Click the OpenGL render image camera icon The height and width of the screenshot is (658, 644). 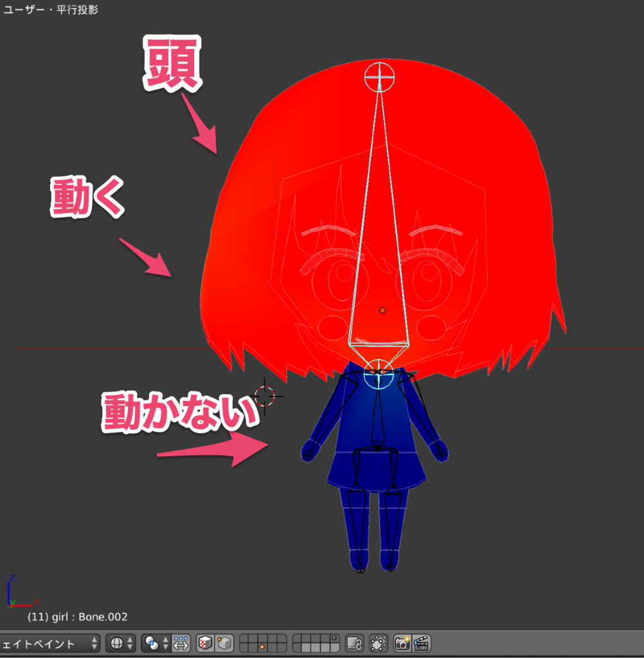(402, 643)
